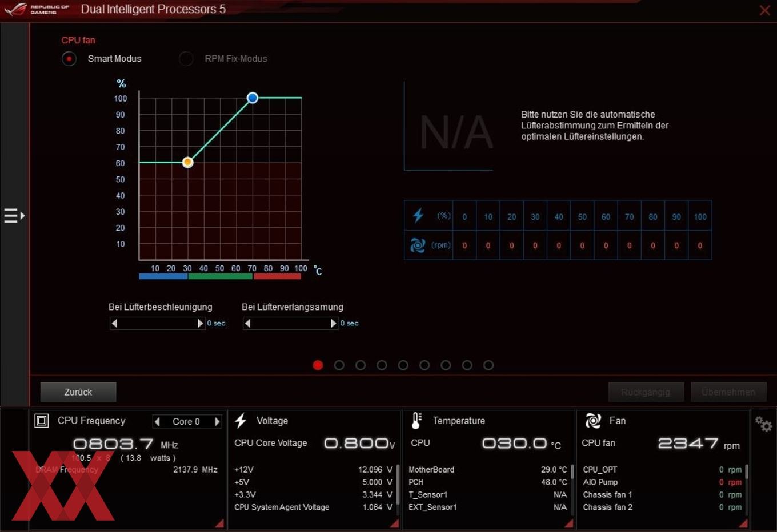Decrease Lüfterverlangsamung time with left arrow
Screen dimensions: 777x532
(x=247, y=323)
